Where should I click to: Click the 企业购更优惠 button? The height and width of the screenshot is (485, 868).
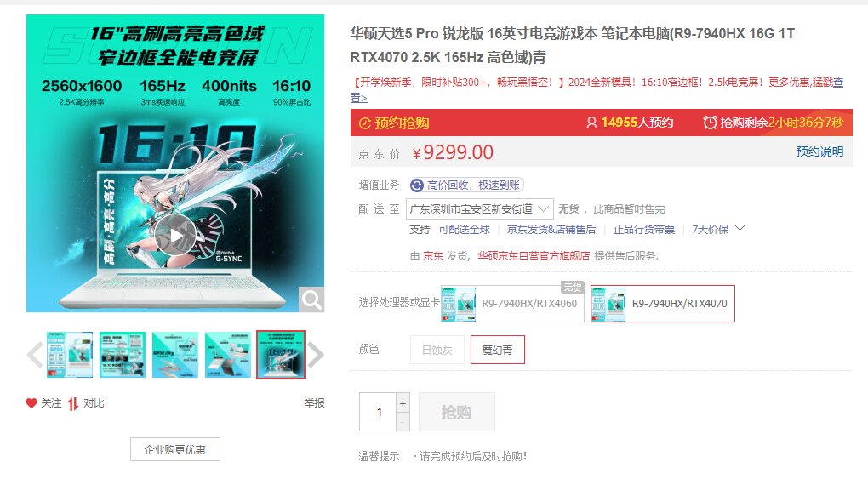(x=175, y=449)
